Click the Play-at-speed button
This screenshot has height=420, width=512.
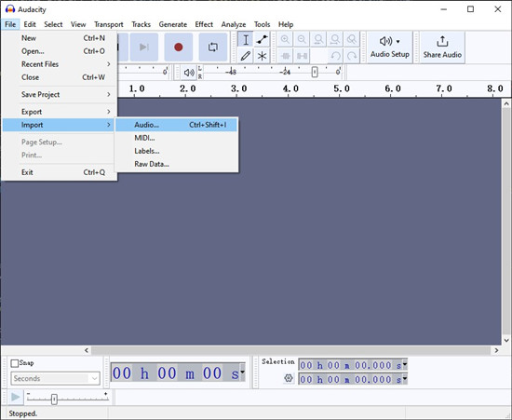click(15, 397)
